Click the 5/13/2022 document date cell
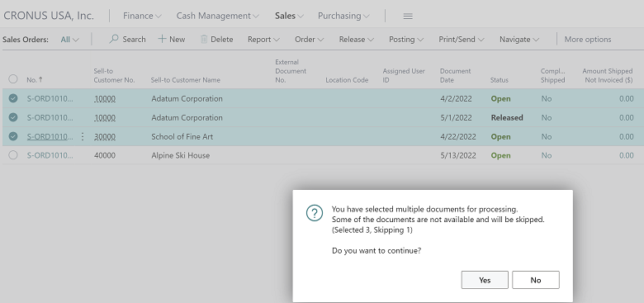 click(458, 155)
